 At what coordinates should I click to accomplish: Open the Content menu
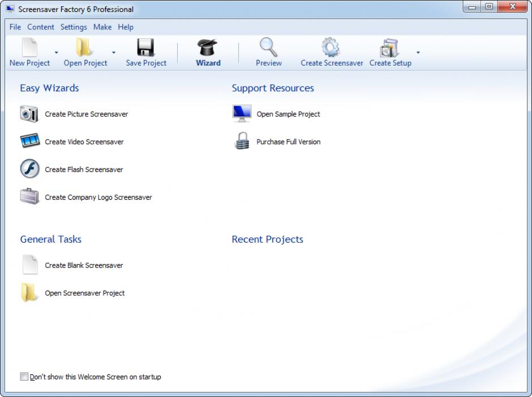point(41,27)
